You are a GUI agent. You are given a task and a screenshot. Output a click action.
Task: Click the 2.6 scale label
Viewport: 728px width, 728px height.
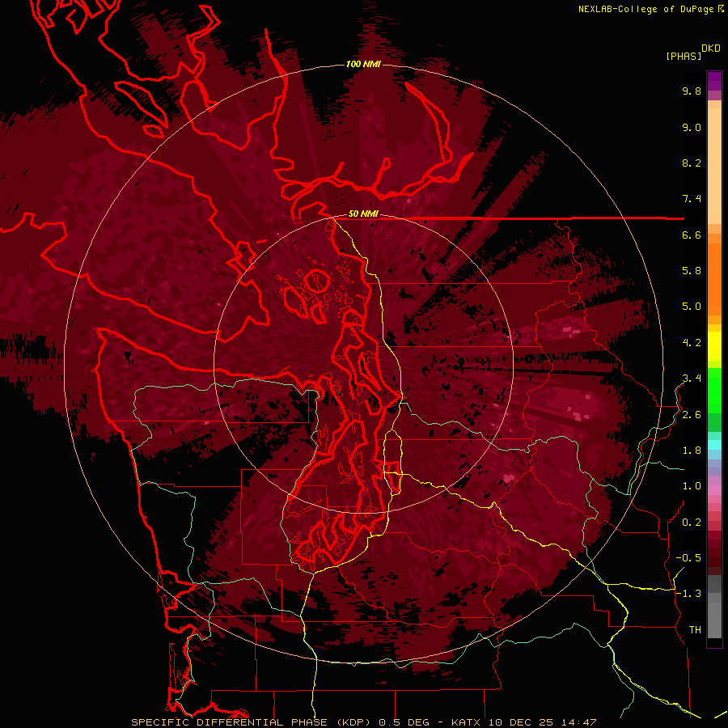(692, 415)
